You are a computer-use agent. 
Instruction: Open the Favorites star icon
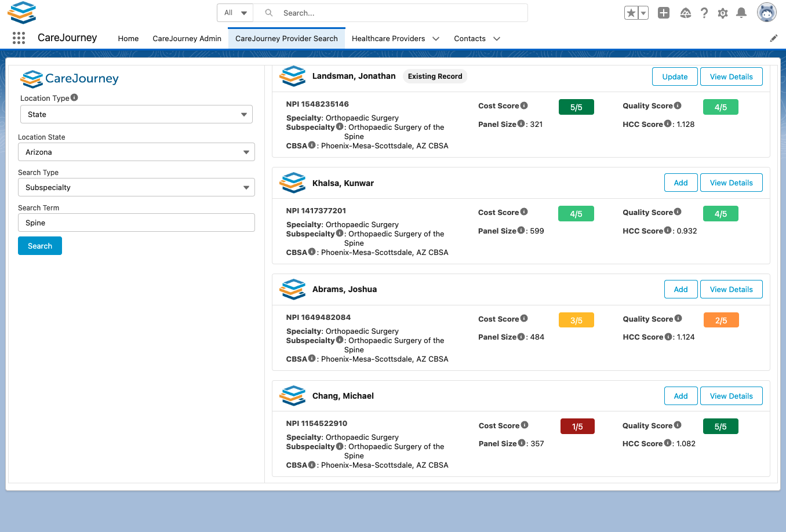click(631, 13)
